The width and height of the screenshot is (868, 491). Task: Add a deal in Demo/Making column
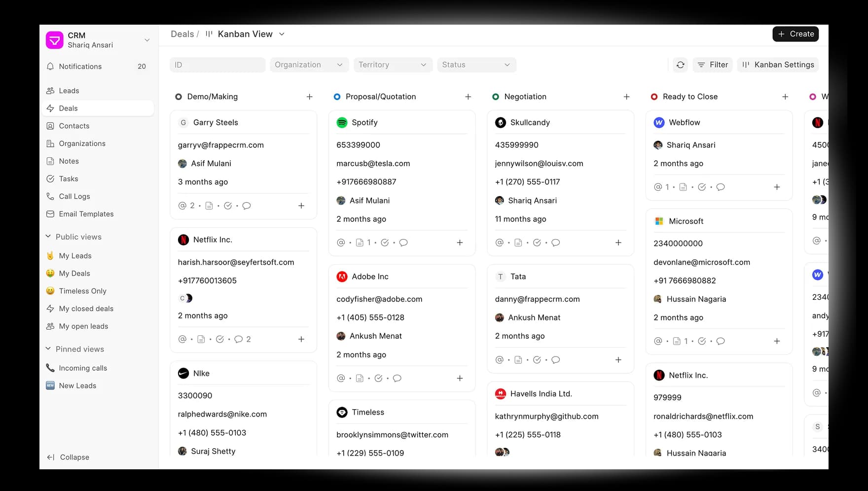pos(309,97)
